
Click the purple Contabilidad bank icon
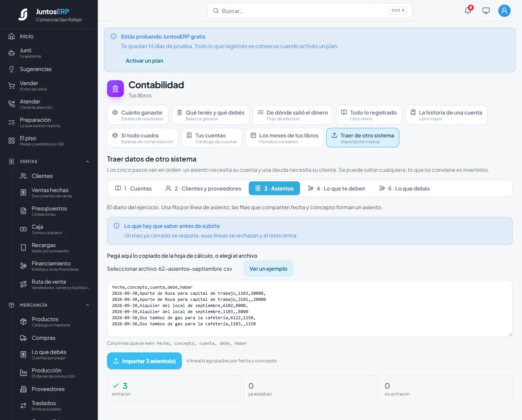pos(115,89)
